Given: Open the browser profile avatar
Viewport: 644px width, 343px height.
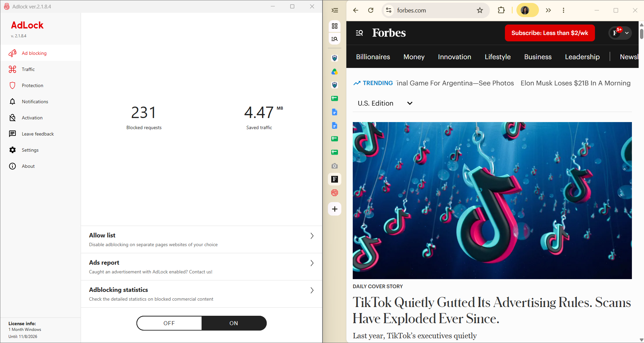Looking at the screenshot, I should pos(525,10).
